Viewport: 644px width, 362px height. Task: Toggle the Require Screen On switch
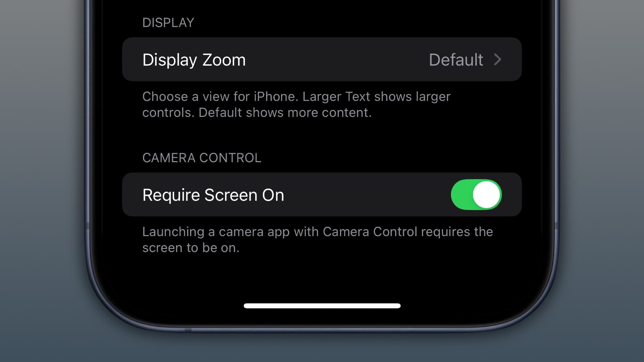pyautogui.click(x=476, y=194)
